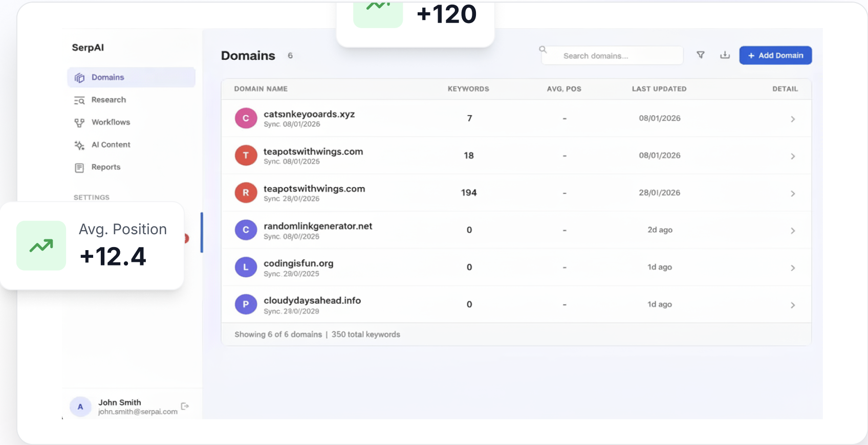Screen dimensions: 868x445
Task: Click the +12.4 Avg. Position value
Action: 113,256
